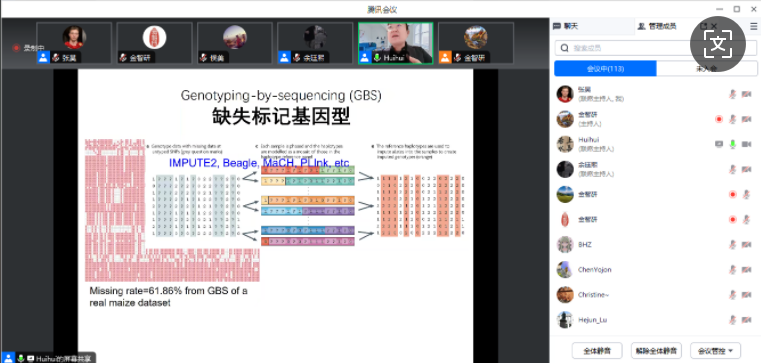
Task: Toggle Huihui's camera icon in member list
Action: coord(746,144)
